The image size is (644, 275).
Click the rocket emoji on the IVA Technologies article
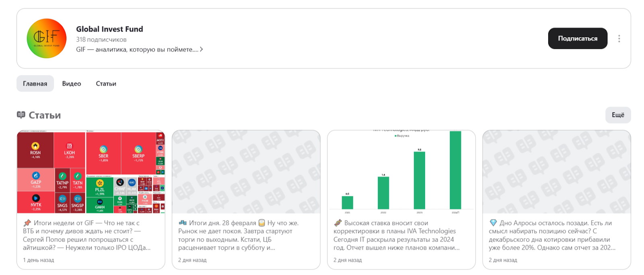(338, 223)
